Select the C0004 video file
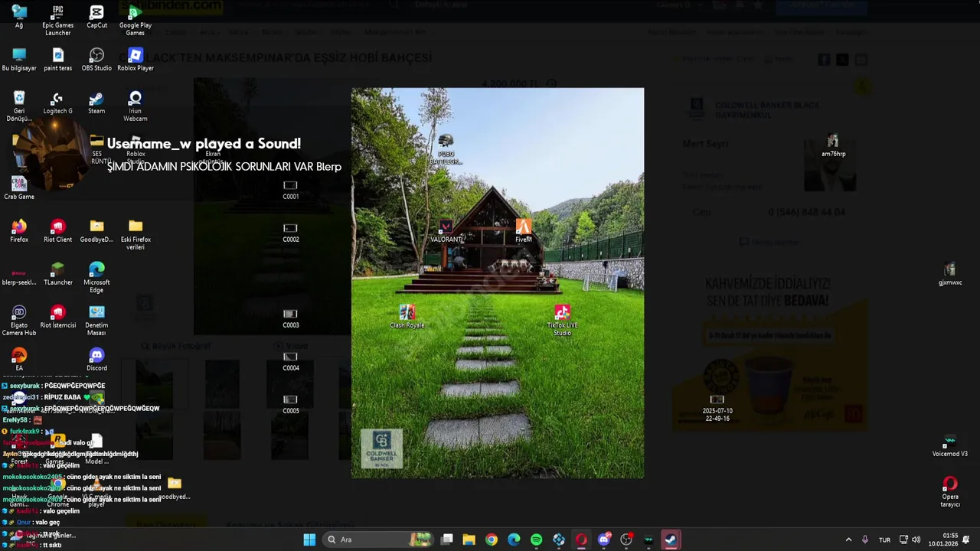 click(290, 361)
